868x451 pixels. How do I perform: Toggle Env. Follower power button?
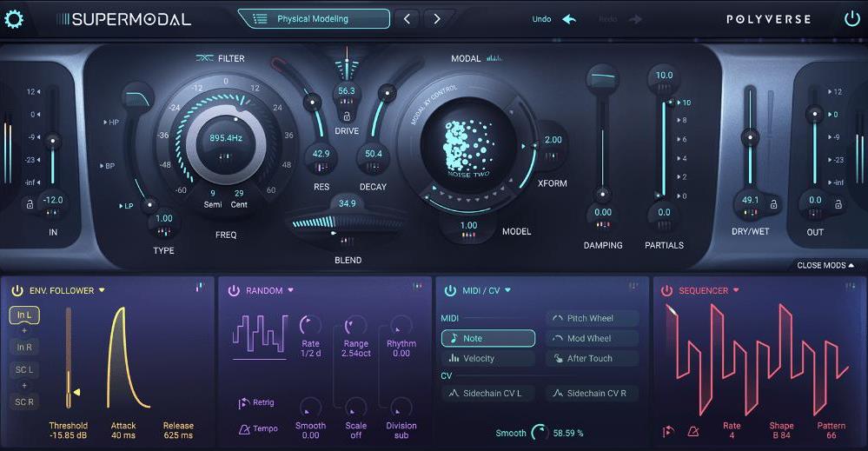(x=17, y=290)
